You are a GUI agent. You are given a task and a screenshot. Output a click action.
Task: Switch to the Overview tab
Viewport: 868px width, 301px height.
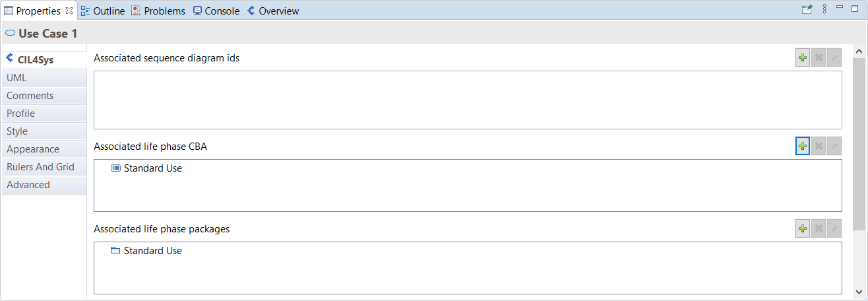(273, 11)
